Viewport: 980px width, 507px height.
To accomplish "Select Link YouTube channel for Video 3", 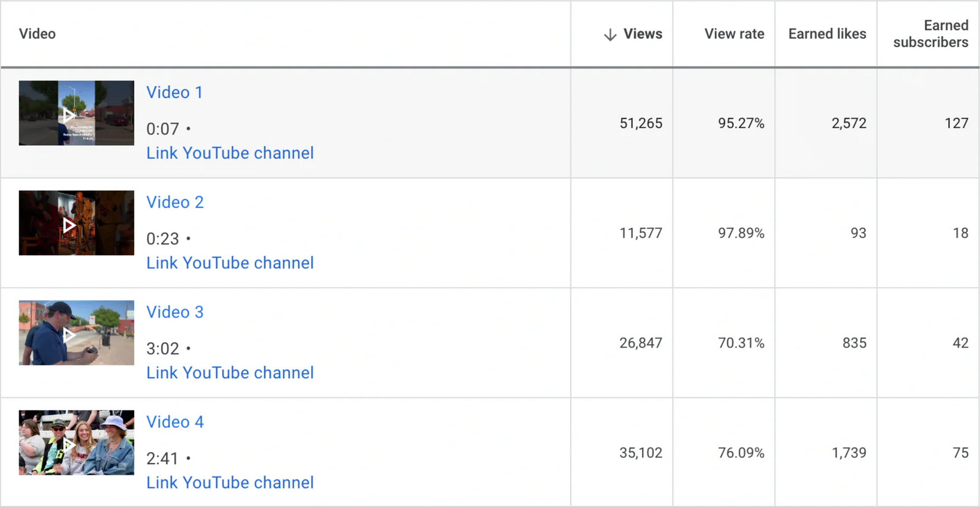I will (230, 373).
